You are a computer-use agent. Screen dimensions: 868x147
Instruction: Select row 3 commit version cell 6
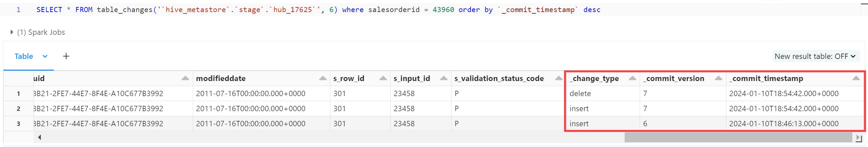tap(683, 124)
